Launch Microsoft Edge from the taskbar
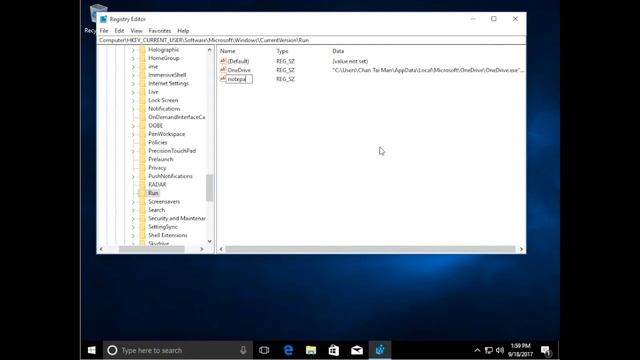Screen dimensions: 640x360 tap(288, 350)
